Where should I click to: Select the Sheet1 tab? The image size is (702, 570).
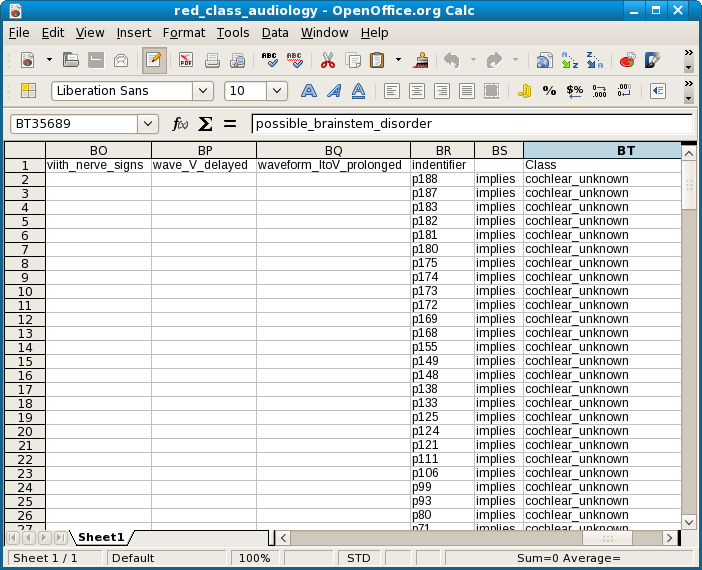pyautogui.click(x=101, y=537)
